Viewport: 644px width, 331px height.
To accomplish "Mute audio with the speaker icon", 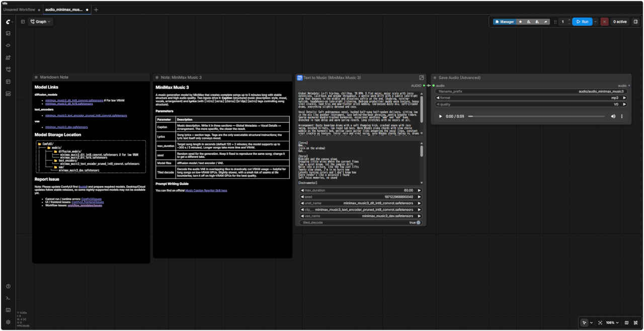I will tap(613, 116).
